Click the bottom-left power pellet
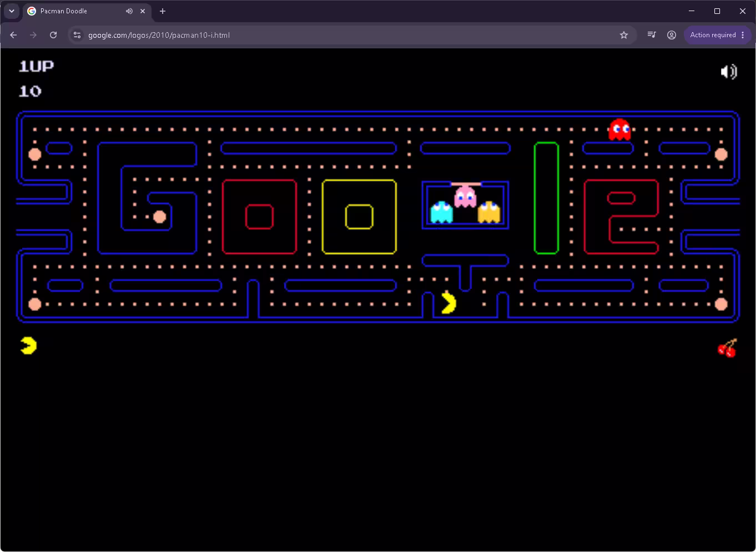 click(34, 304)
